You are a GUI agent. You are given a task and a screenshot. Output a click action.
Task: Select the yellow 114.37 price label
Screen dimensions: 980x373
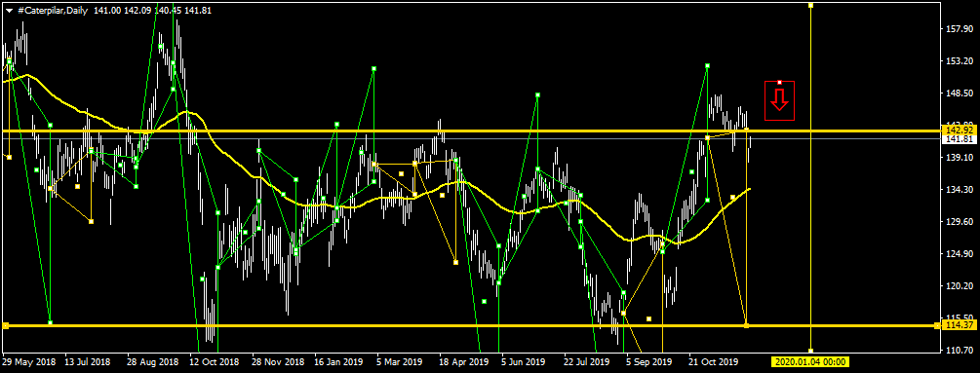coord(960,325)
